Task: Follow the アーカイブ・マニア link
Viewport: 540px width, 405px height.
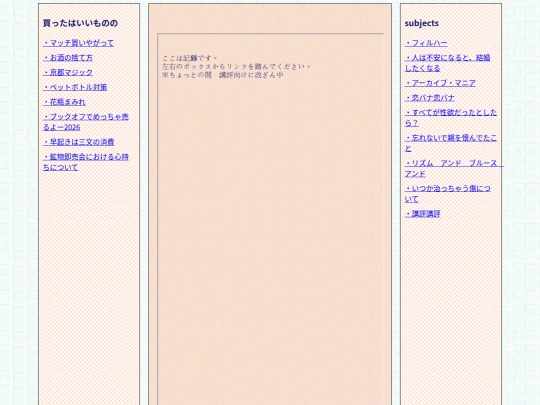Action: pyautogui.click(x=440, y=83)
